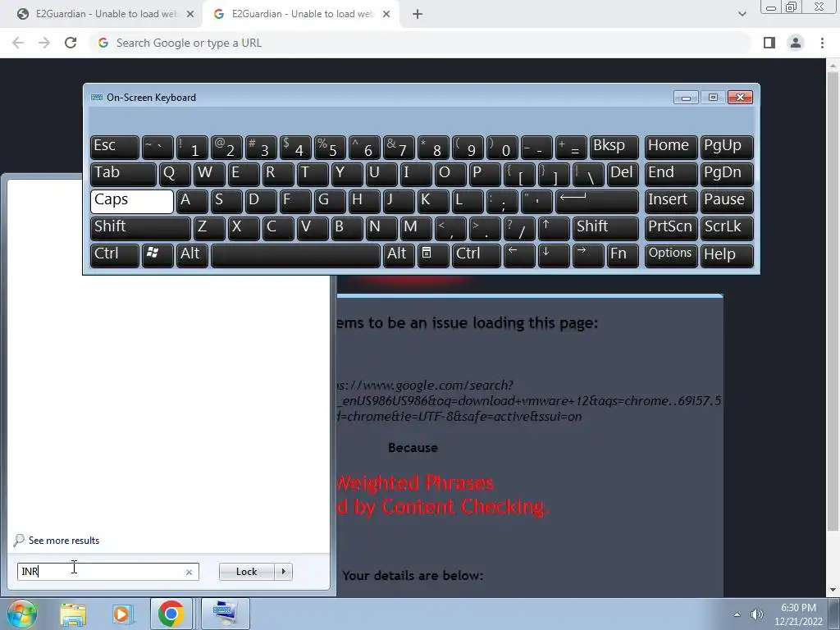Go forward in Chrome
Viewport: 840px width, 630px height.
[44, 43]
